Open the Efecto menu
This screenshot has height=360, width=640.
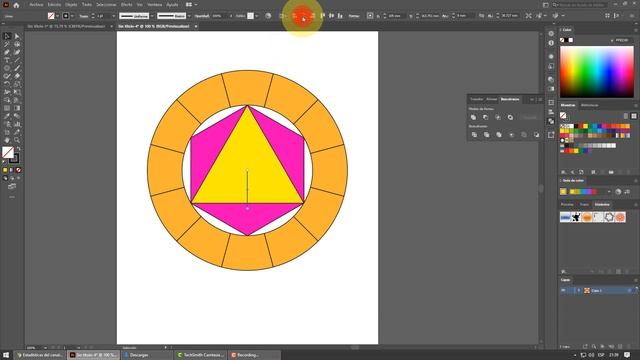[127, 5]
